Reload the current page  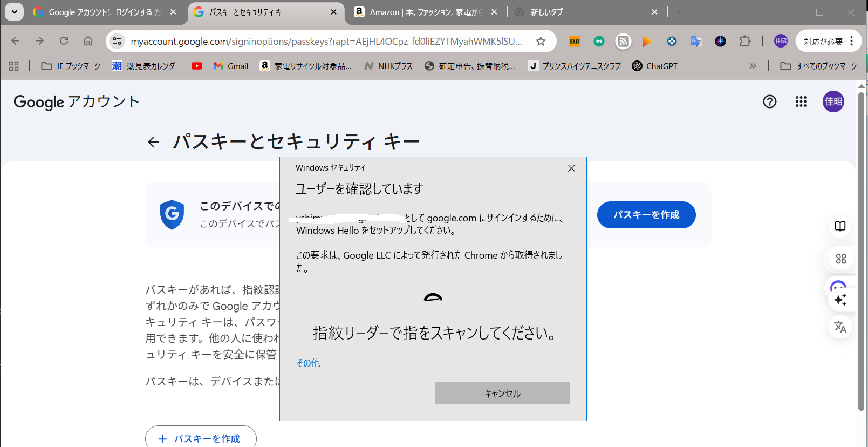pos(64,41)
